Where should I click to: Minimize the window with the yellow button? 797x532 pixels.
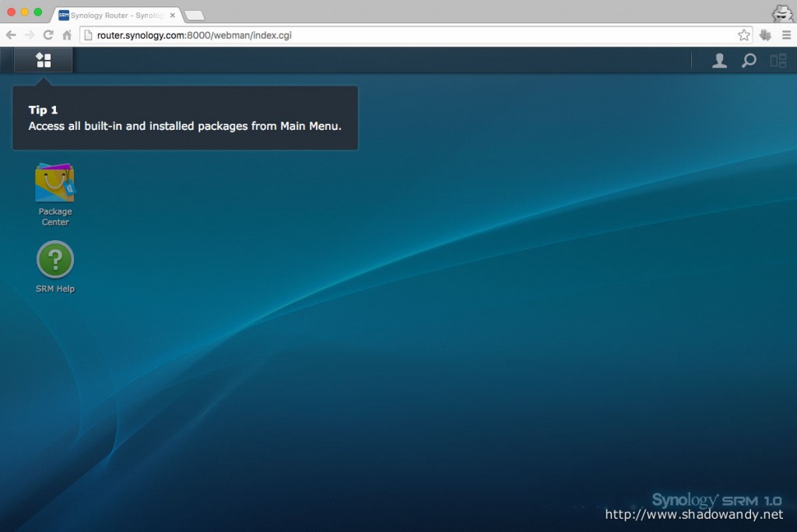click(x=24, y=12)
